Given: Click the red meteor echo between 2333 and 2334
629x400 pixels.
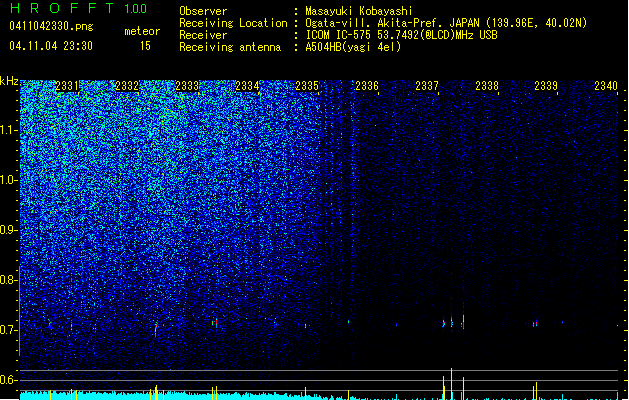Looking at the screenshot, I should coord(216,322).
